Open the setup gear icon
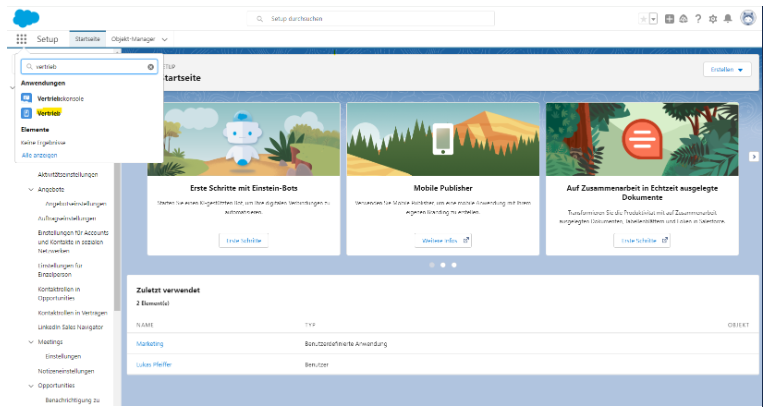 tap(713, 18)
